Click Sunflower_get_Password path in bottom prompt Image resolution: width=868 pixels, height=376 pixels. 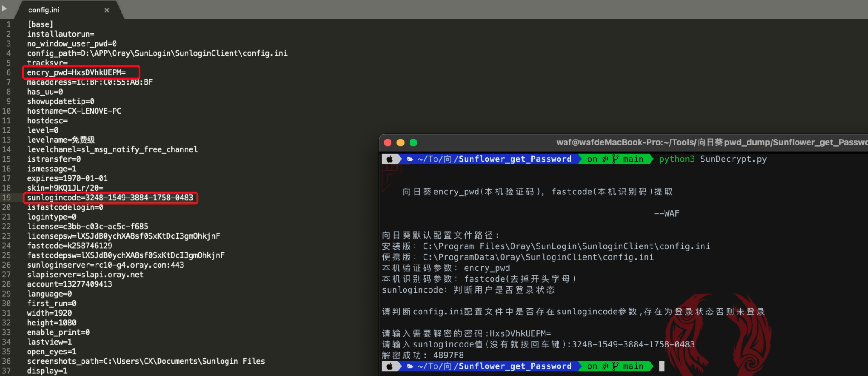(515, 366)
